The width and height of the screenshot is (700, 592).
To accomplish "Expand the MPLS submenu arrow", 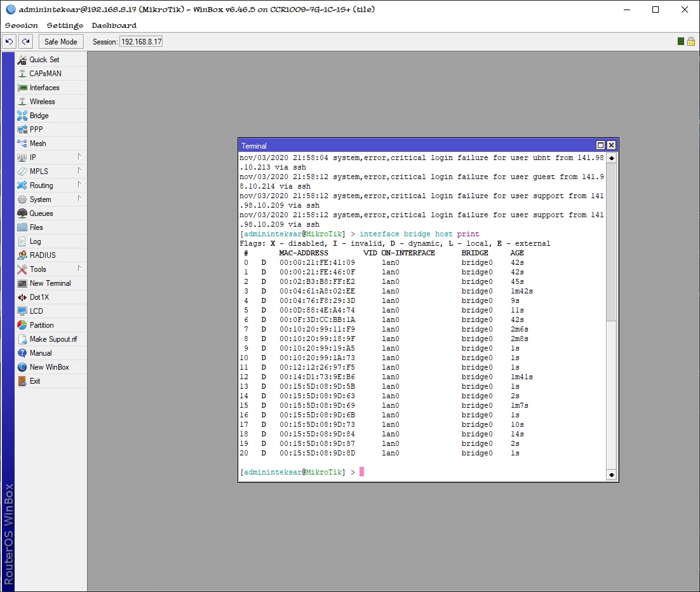I will [79, 170].
